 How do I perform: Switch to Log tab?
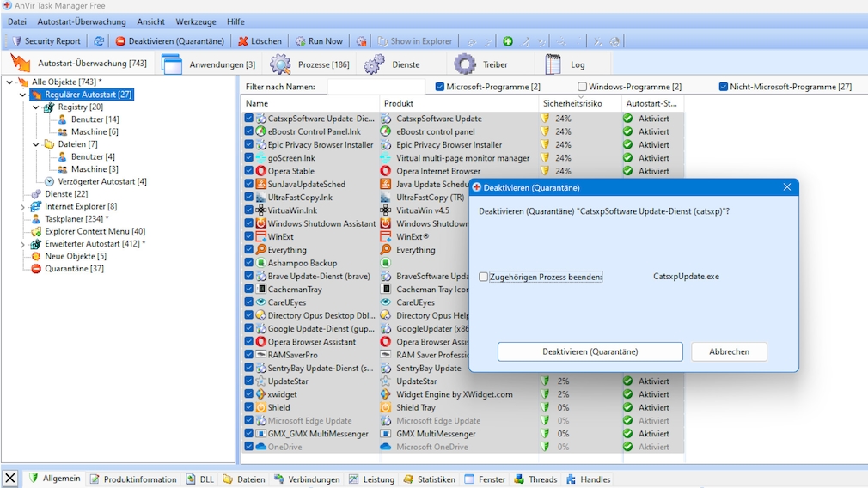565,64
